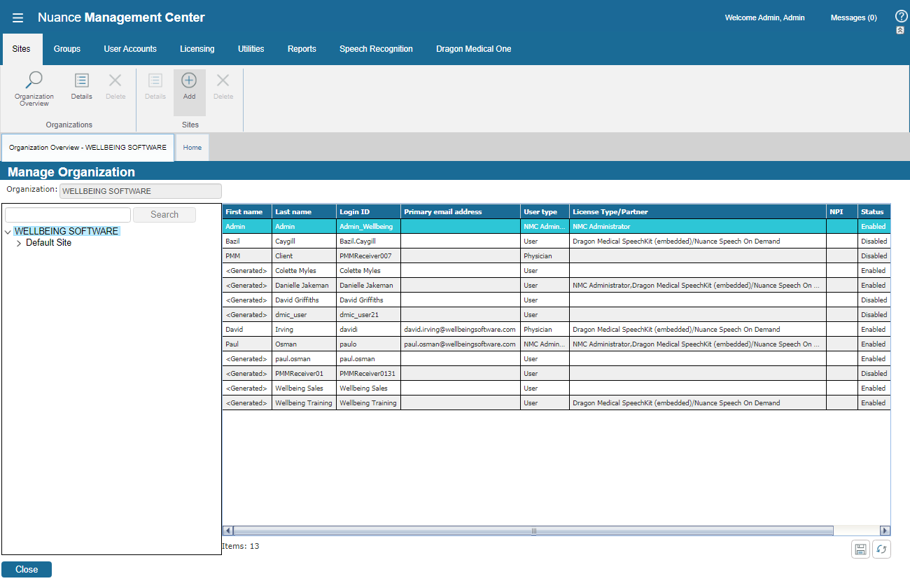Select Organization Overview - WELLBEING SOFTWARE tab
The height and width of the screenshot is (588, 910).
87,148
